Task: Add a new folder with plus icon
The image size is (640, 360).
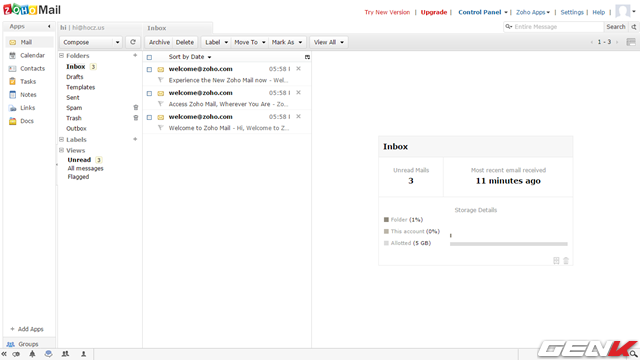Action: (135, 55)
